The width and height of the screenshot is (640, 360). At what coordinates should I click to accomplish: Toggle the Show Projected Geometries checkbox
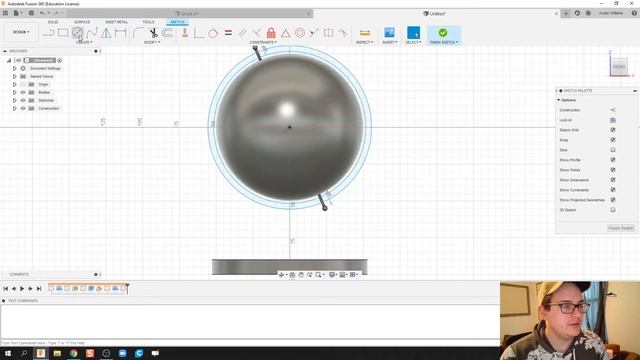point(613,200)
